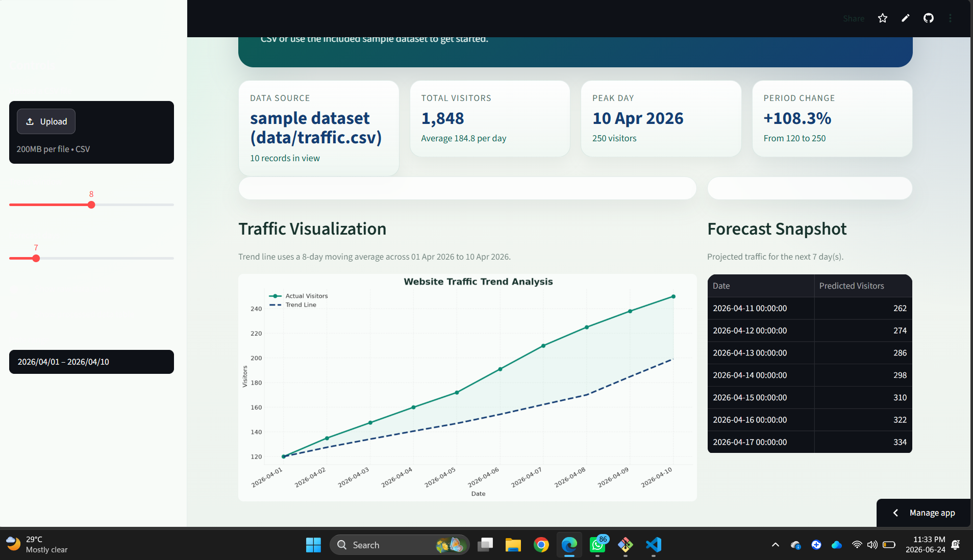Click the moving average slider at 8
973x560 pixels.
coord(91,205)
